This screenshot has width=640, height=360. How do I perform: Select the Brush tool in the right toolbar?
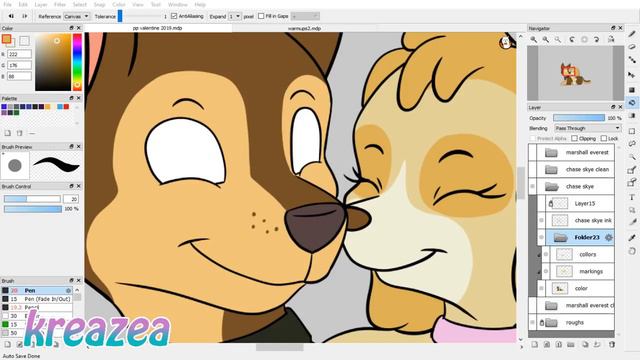pyautogui.click(x=632, y=34)
